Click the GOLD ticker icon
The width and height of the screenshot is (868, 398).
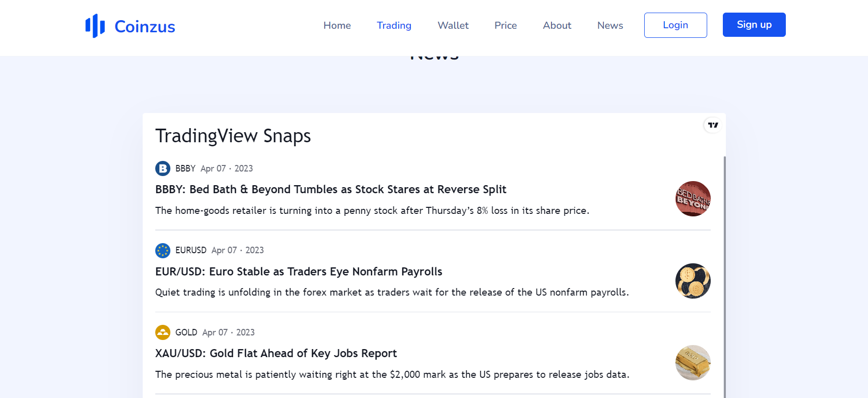click(x=163, y=332)
